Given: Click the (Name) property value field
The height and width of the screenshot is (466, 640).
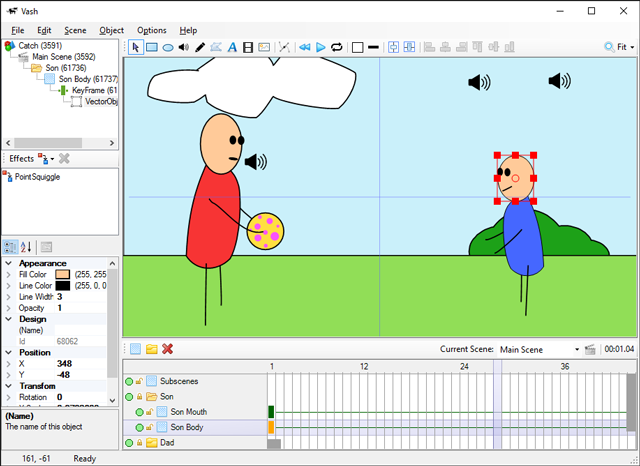Looking at the screenshot, I should pyautogui.click(x=80, y=330).
